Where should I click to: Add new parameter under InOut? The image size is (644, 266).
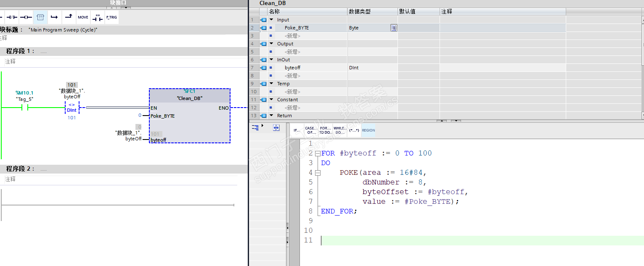pyautogui.click(x=292, y=76)
